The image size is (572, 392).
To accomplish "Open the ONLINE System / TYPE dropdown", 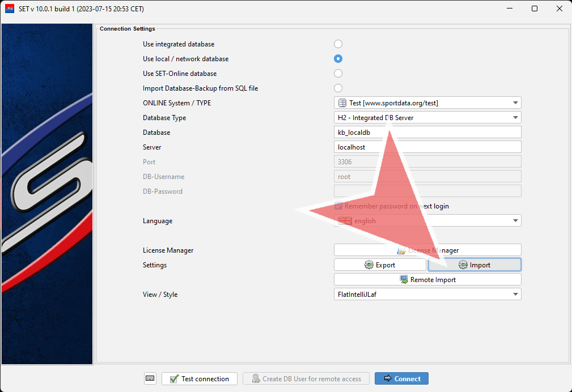I will point(515,103).
